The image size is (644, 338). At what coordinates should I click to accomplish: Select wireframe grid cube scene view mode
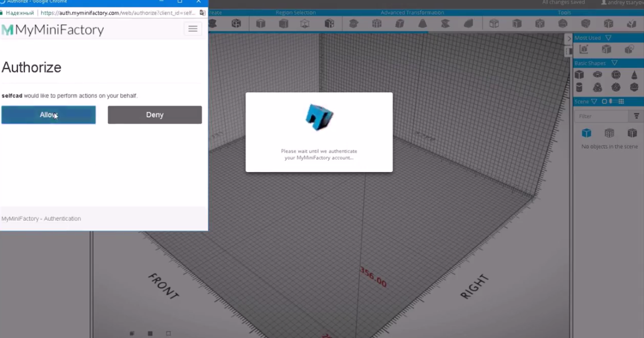pyautogui.click(x=610, y=133)
